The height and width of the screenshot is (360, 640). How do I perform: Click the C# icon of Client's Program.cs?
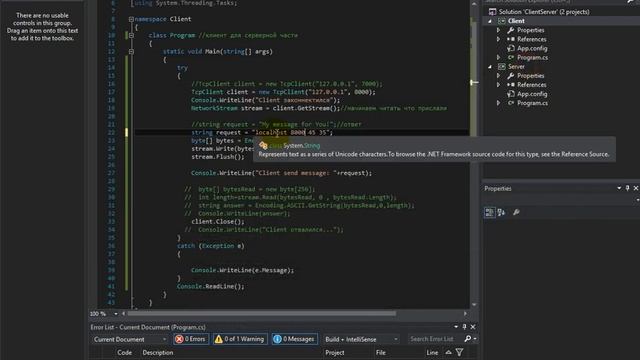click(511, 58)
